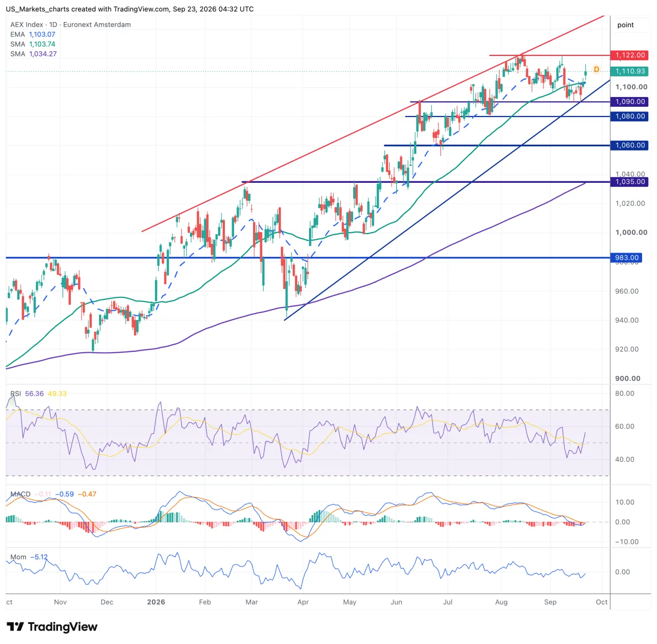The width and height of the screenshot is (657, 644).
Task: Click the 920.00 price axis tick
Action: [627, 349]
